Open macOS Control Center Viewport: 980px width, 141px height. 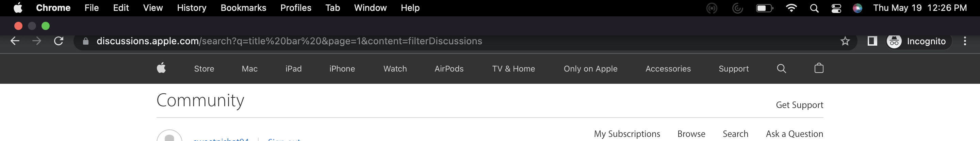click(836, 8)
